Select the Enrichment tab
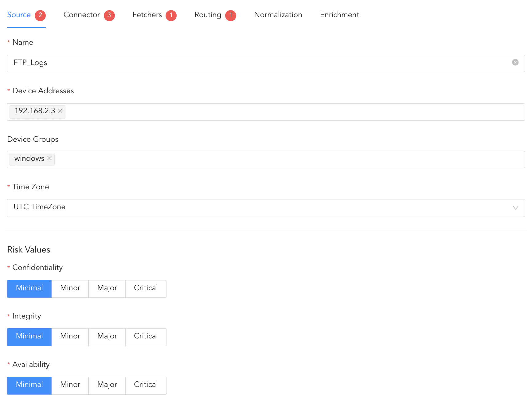The height and width of the screenshot is (405, 532). [x=339, y=15]
